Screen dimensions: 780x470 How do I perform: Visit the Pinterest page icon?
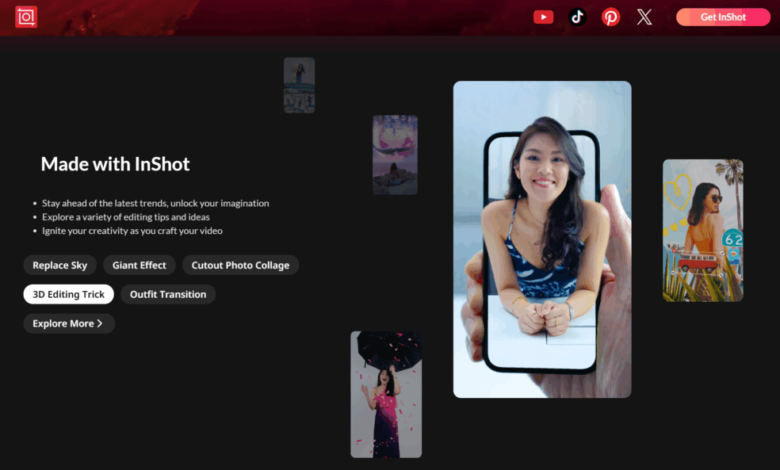(610, 17)
